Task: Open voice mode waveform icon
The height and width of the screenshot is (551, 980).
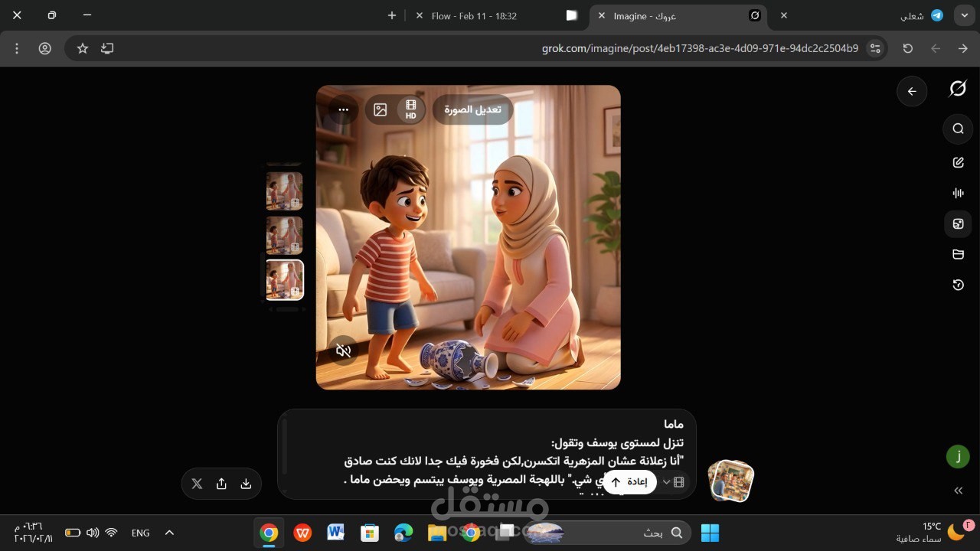Action: point(958,193)
